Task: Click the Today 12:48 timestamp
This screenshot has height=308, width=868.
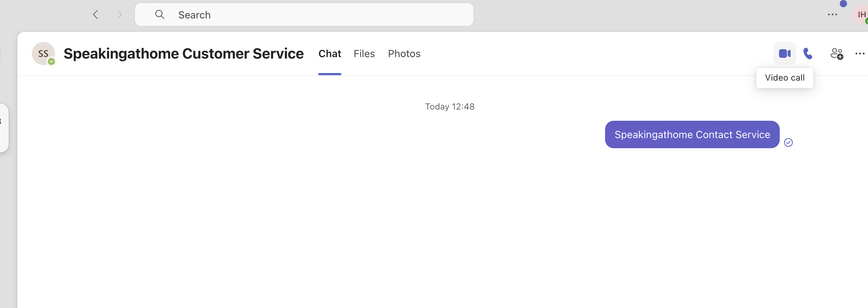Action: pos(450,107)
